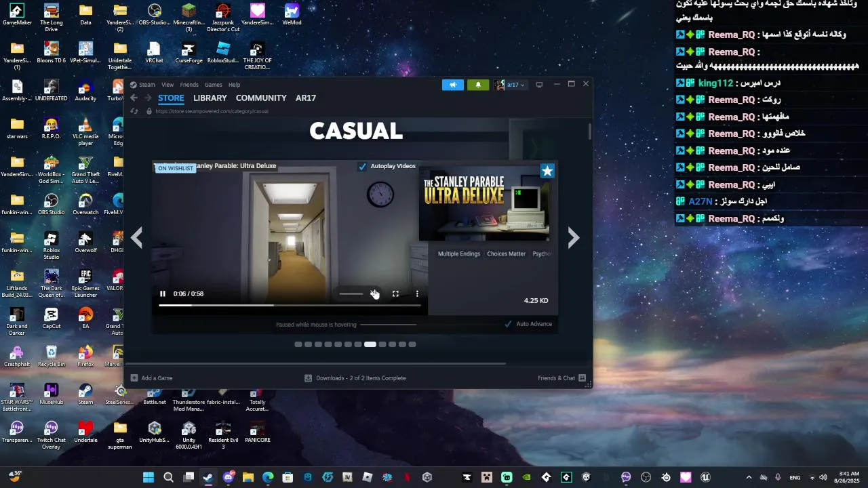This screenshot has height=488, width=868.
Task: Open the AR17 profile tab
Action: 306,98
